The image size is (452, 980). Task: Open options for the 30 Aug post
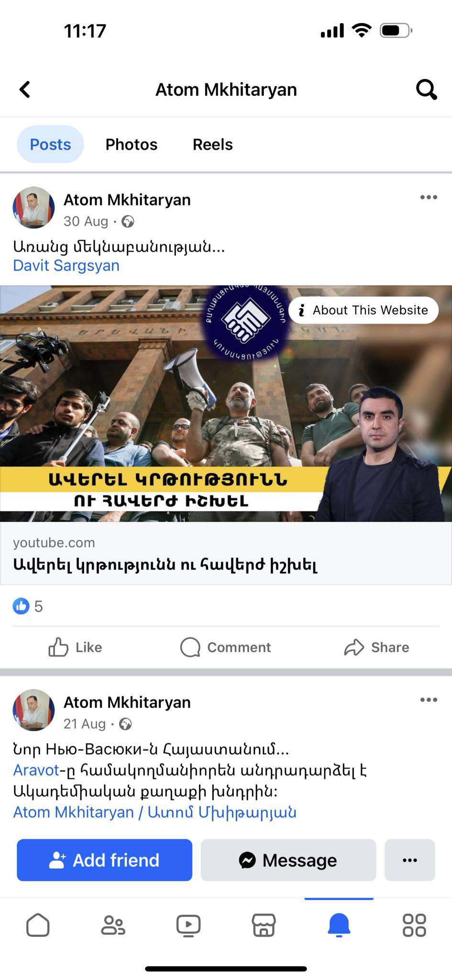429,197
